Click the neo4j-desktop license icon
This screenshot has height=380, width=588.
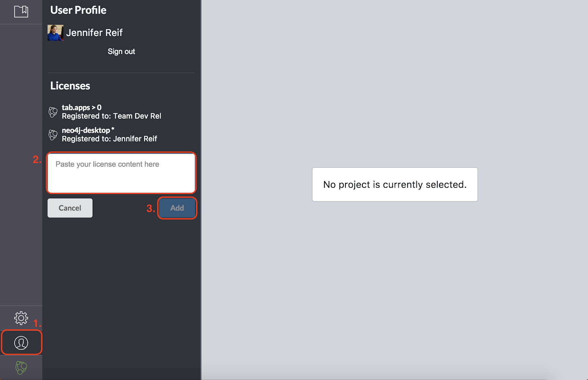click(53, 135)
